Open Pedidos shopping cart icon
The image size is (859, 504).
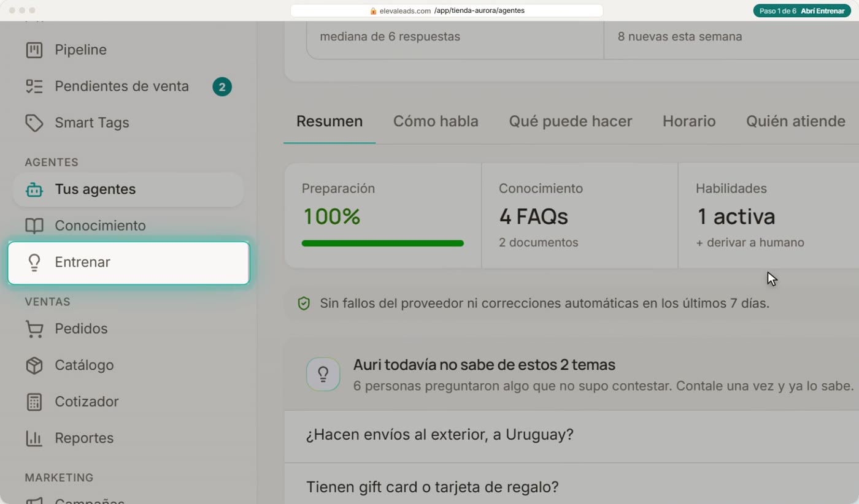34,329
